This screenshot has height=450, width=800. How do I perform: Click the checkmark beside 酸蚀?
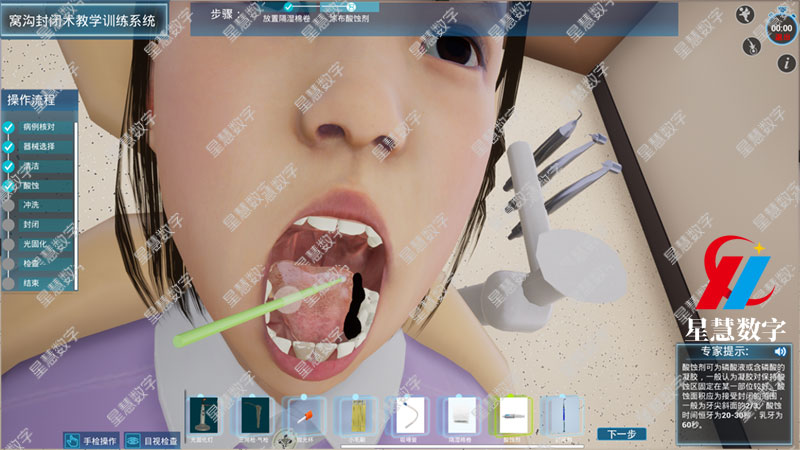9,186
